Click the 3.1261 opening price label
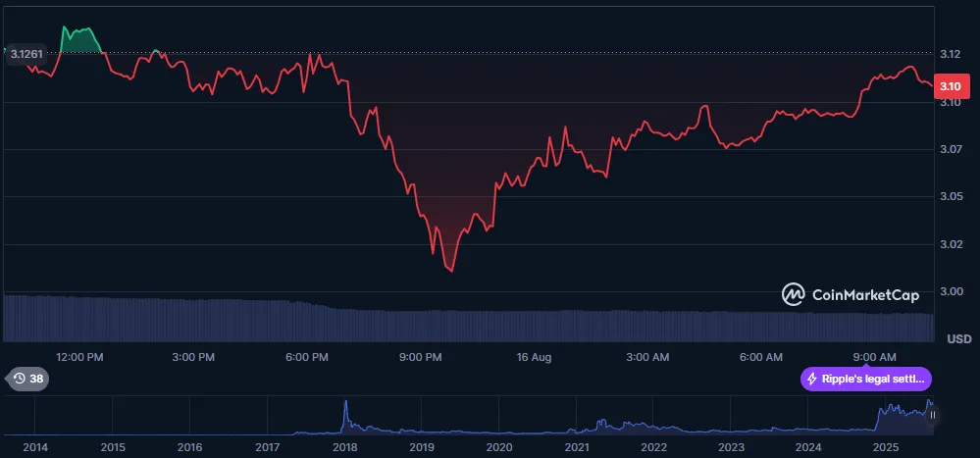Viewport: 980px width, 458px height. pyautogui.click(x=26, y=55)
